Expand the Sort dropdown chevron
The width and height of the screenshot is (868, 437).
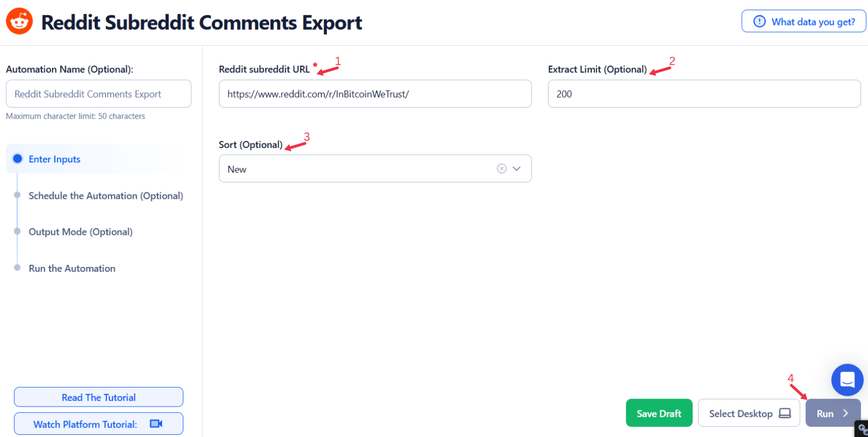517,168
